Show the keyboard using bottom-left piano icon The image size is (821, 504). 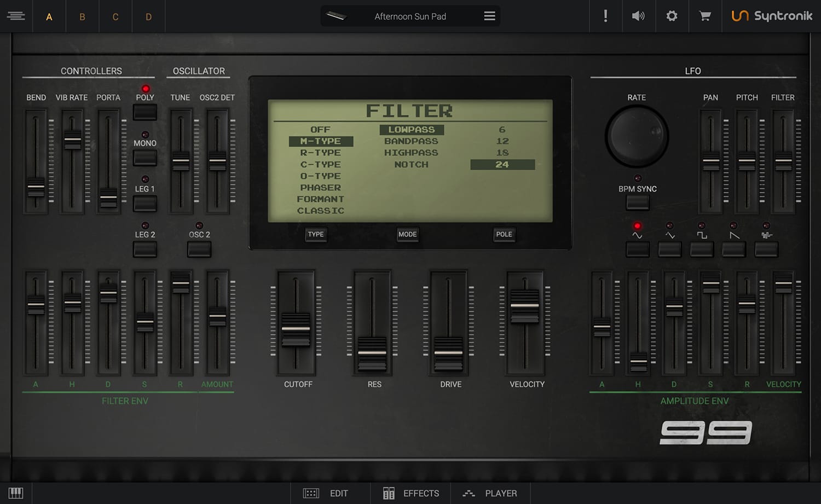tap(16, 493)
